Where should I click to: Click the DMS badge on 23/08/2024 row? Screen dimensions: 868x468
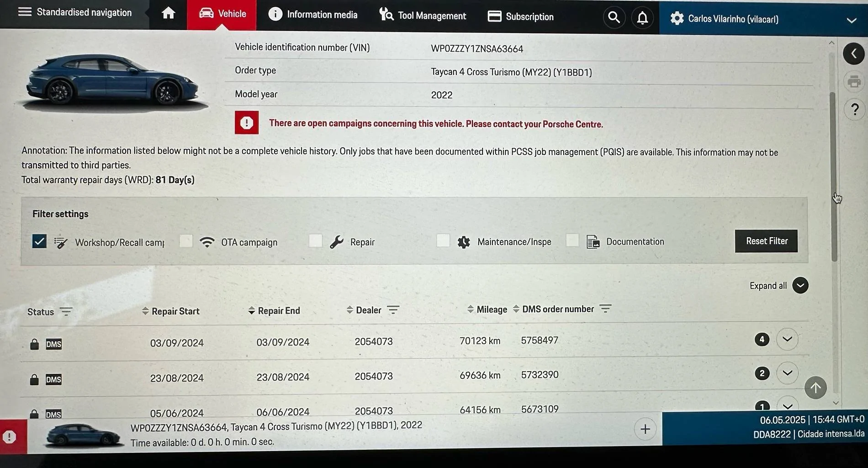(53, 379)
